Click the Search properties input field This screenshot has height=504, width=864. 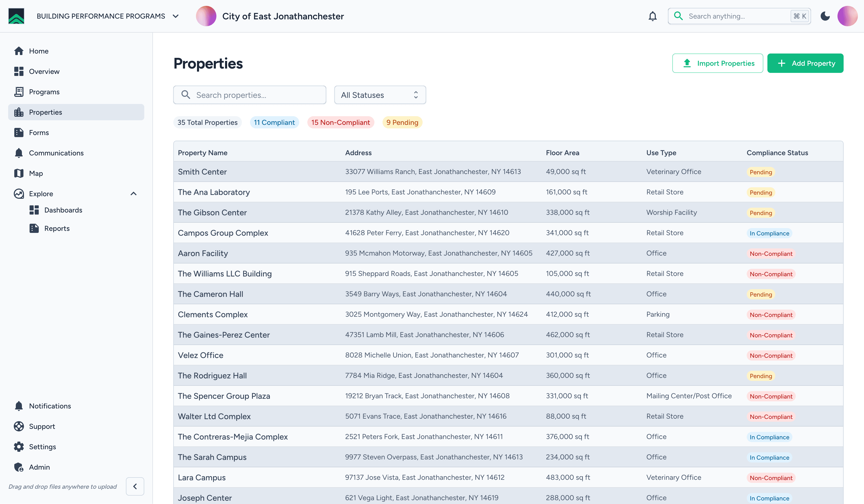click(250, 95)
